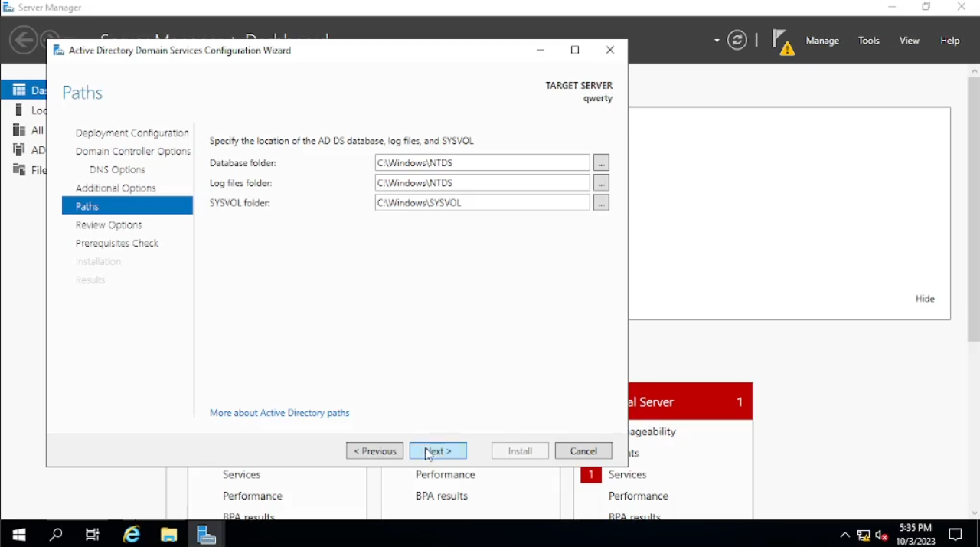Image resolution: width=980 pixels, height=547 pixels.
Task: Show hidden system tray icons
Action: (x=844, y=536)
